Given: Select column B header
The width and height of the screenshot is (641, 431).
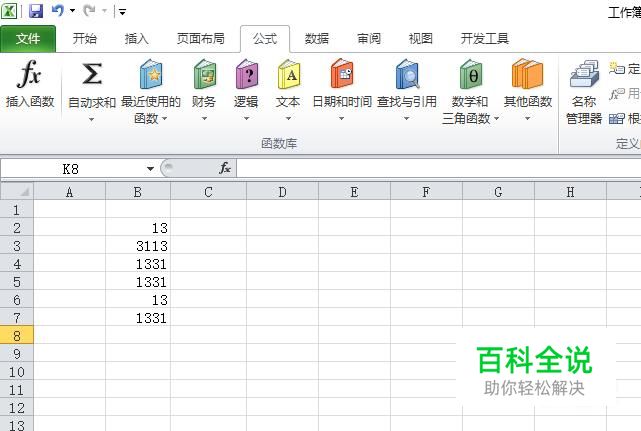Looking at the screenshot, I should (x=138, y=192).
